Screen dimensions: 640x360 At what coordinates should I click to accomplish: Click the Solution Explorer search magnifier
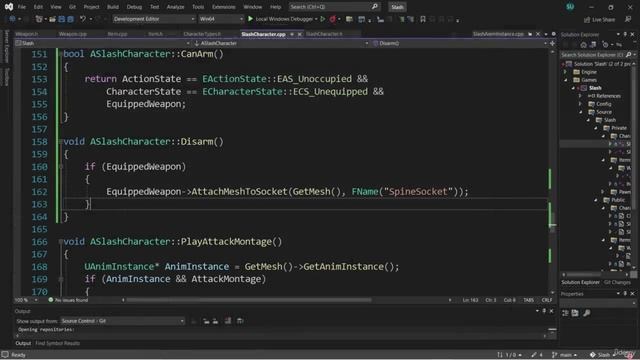pyautogui.click(x=628, y=54)
